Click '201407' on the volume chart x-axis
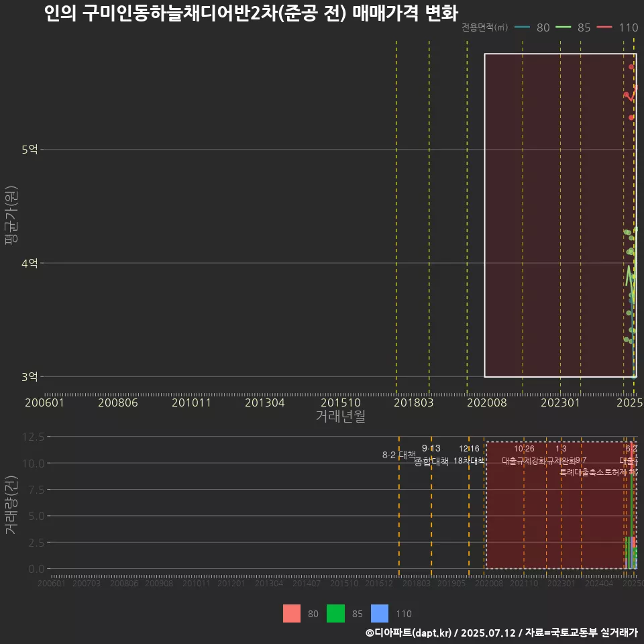644x644 pixels. (307, 583)
